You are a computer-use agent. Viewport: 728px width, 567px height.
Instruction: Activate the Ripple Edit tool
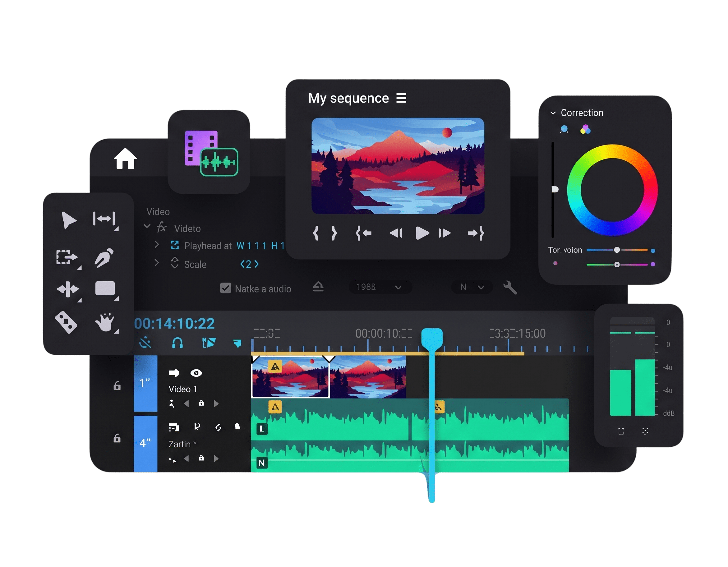pyautogui.click(x=104, y=219)
